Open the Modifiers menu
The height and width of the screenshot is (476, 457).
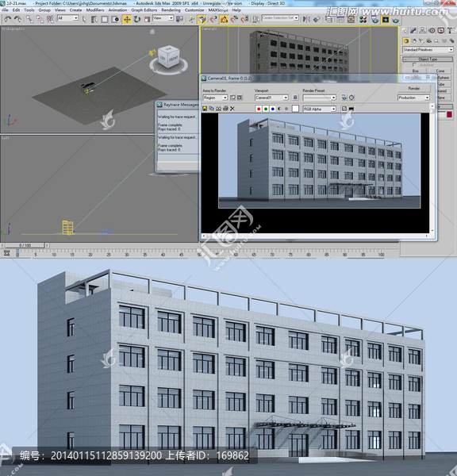tap(95, 10)
